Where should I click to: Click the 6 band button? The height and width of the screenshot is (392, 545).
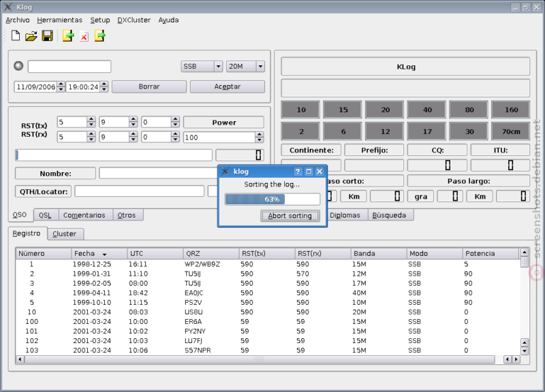click(x=343, y=131)
